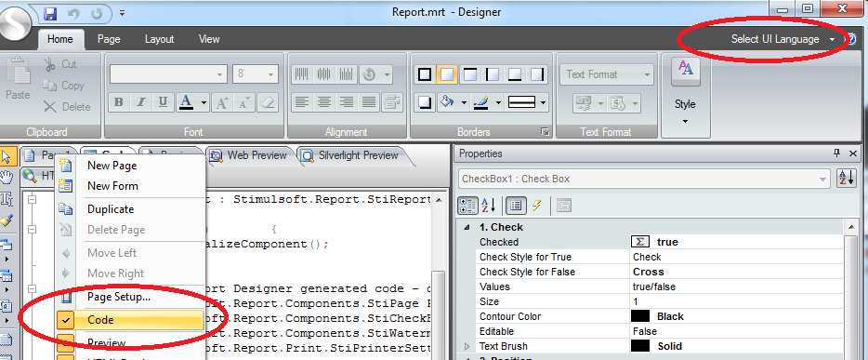Pin the Properties panel
This screenshot has height=360, width=868.
click(x=836, y=153)
